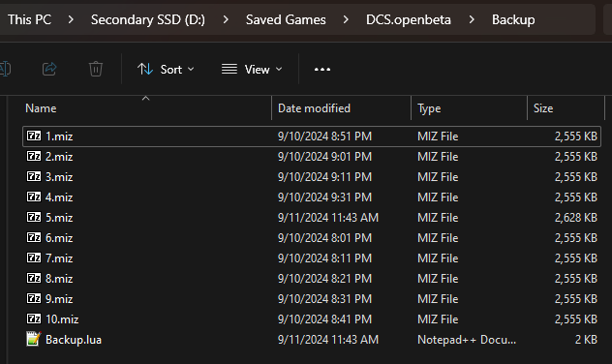Select the file name 8.miz
Screen dimensions: 612x364
(59, 278)
